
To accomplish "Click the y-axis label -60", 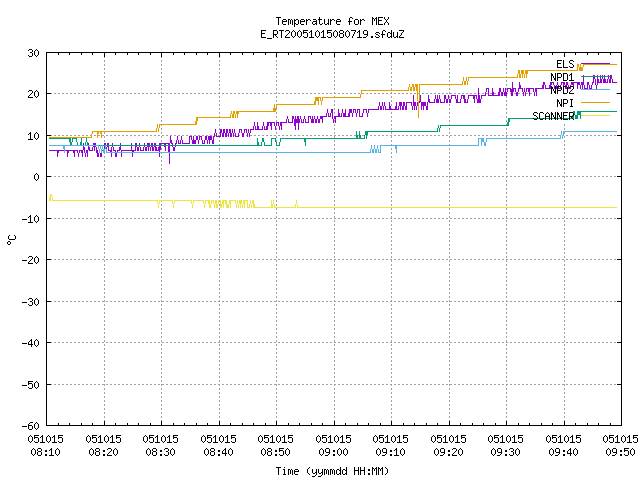I will click(x=31, y=426).
